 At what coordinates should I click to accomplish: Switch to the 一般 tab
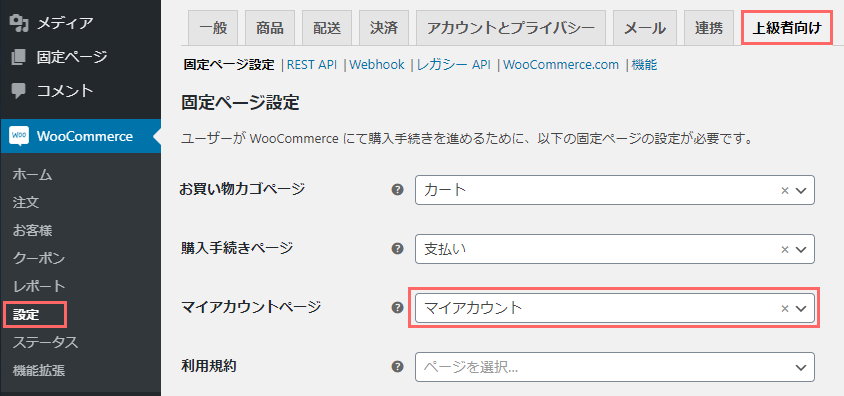point(213,29)
